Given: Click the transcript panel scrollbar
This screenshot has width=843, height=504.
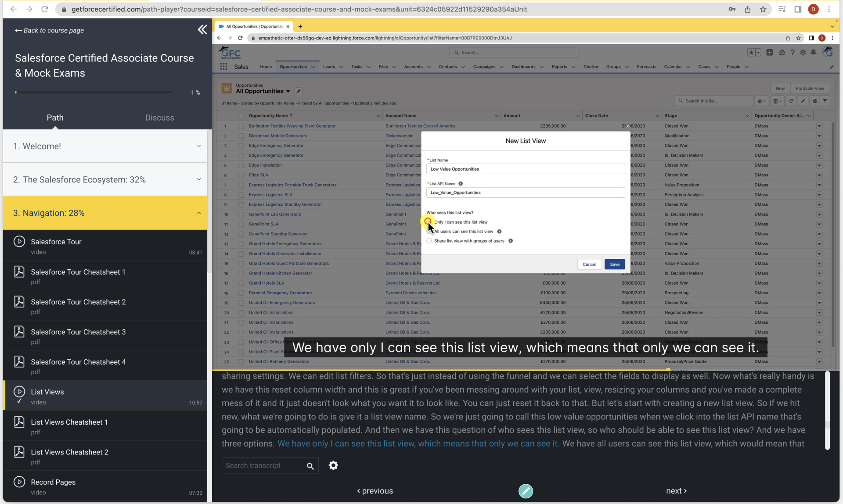Looking at the screenshot, I should coord(827,411).
